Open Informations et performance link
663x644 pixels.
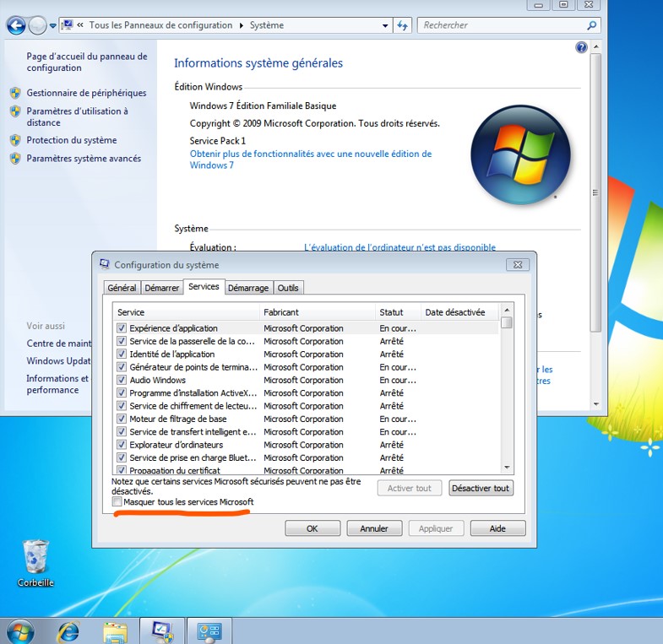click(57, 384)
